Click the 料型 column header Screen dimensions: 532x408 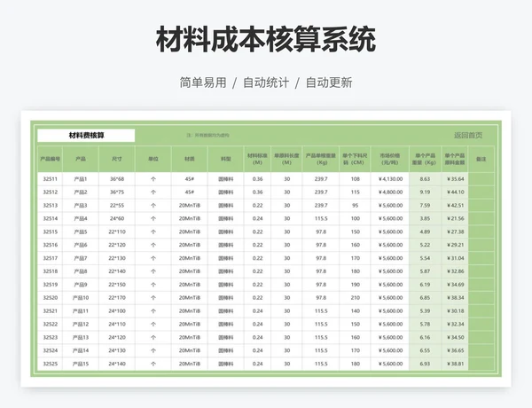click(x=225, y=159)
